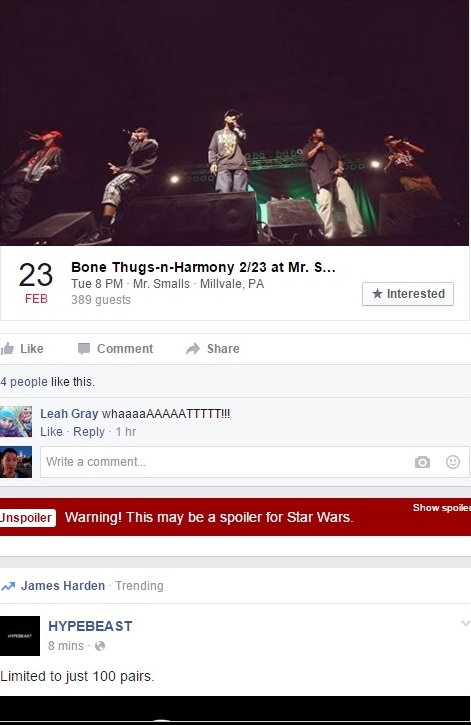View the 4 people who like this
Screen dimensions: 471x725
pyautogui.click(x=24, y=382)
